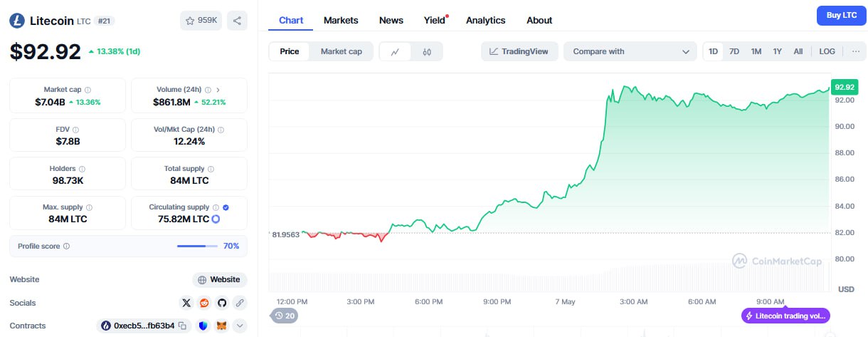Switch to the Analytics tab

[485, 20]
